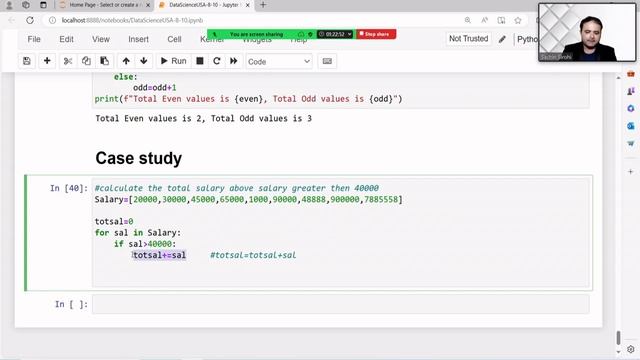Reload the page in the browser
640x360 pixels.
[30, 20]
